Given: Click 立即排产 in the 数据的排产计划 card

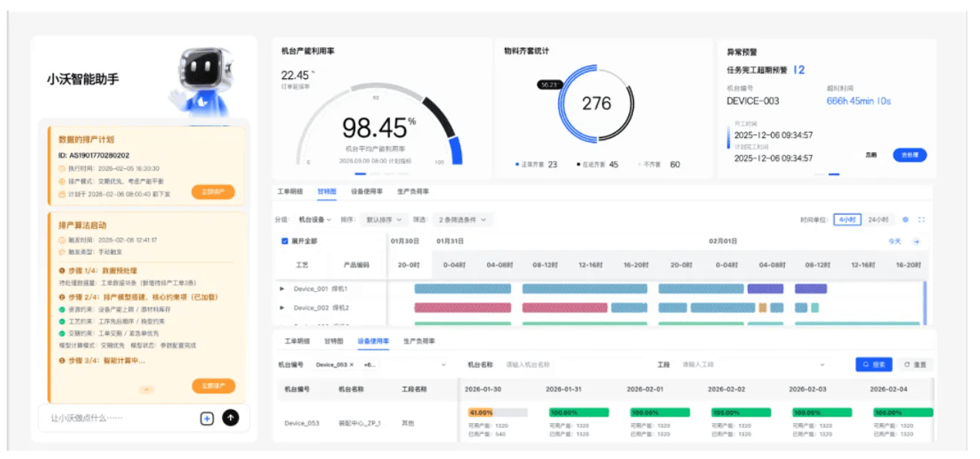Looking at the screenshot, I should coord(213,192).
